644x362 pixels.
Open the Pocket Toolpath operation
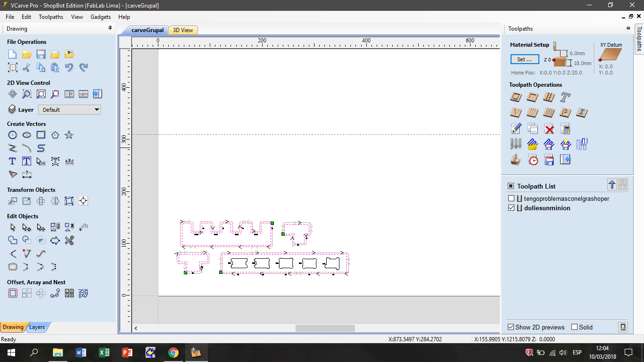[533, 98]
